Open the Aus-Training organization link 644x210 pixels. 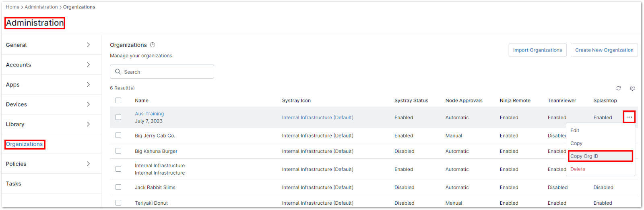[149, 114]
